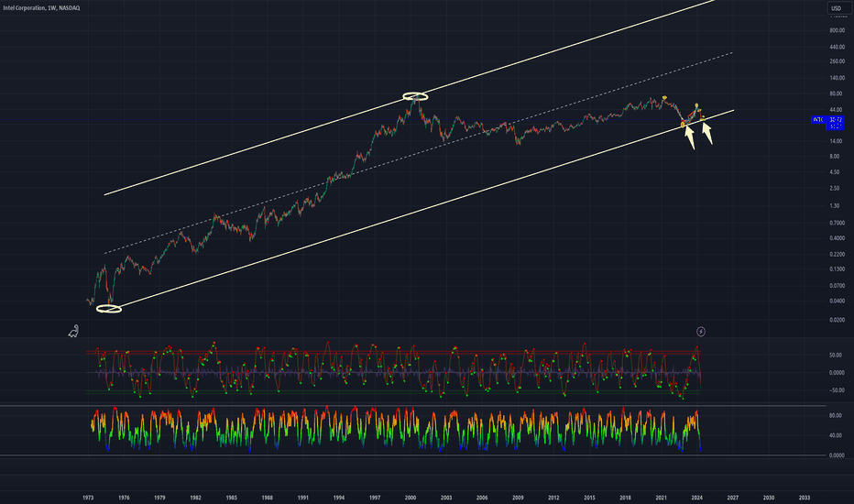Click the 140.00 price axis label
This screenshot has width=854, height=504.
[x=838, y=79]
